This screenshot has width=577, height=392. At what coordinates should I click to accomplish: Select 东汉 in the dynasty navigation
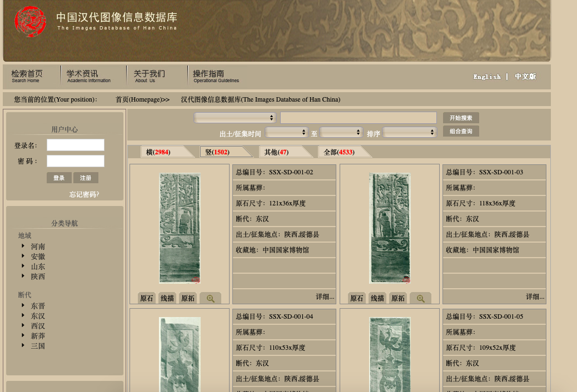pos(38,316)
